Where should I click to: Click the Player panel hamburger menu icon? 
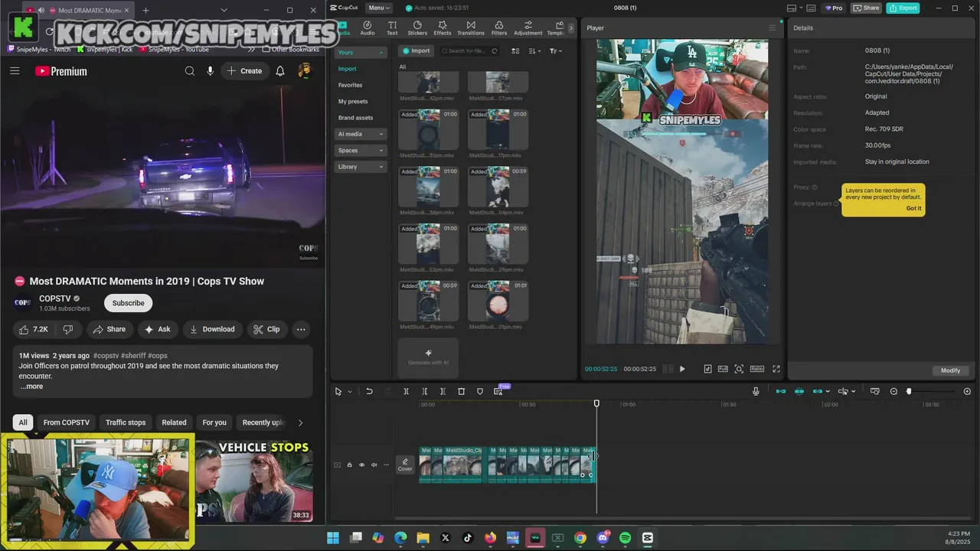[x=772, y=28]
